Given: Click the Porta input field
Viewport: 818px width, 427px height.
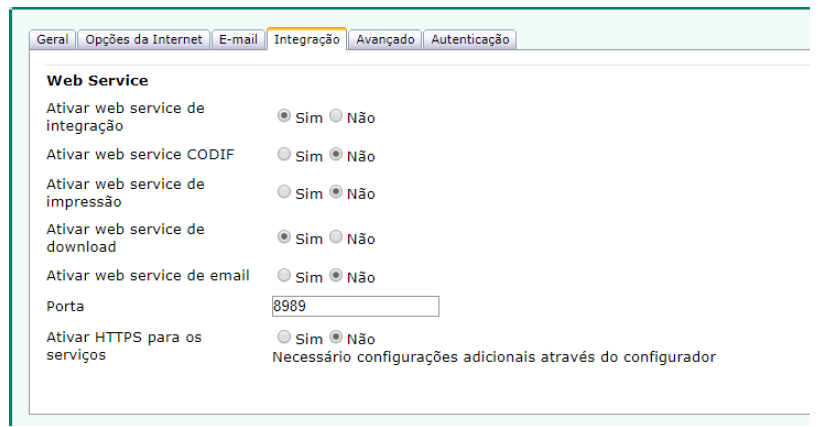Looking at the screenshot, I should point(355,306).
